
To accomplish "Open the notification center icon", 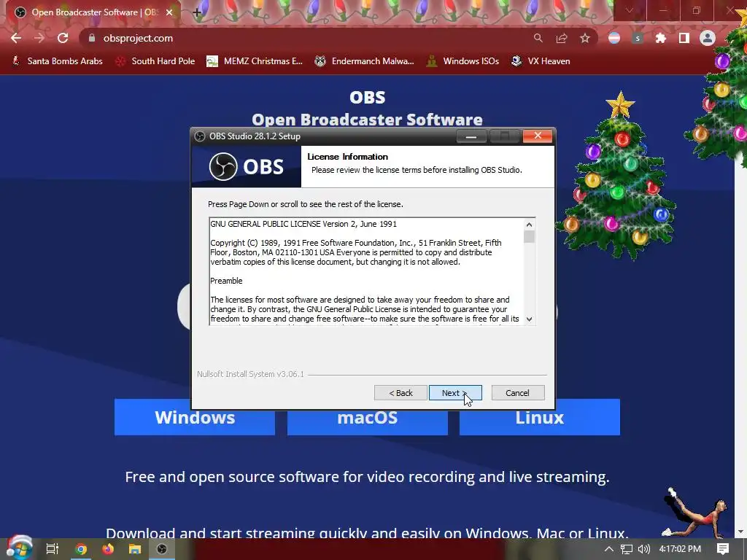I will click(x=723, y=549).
